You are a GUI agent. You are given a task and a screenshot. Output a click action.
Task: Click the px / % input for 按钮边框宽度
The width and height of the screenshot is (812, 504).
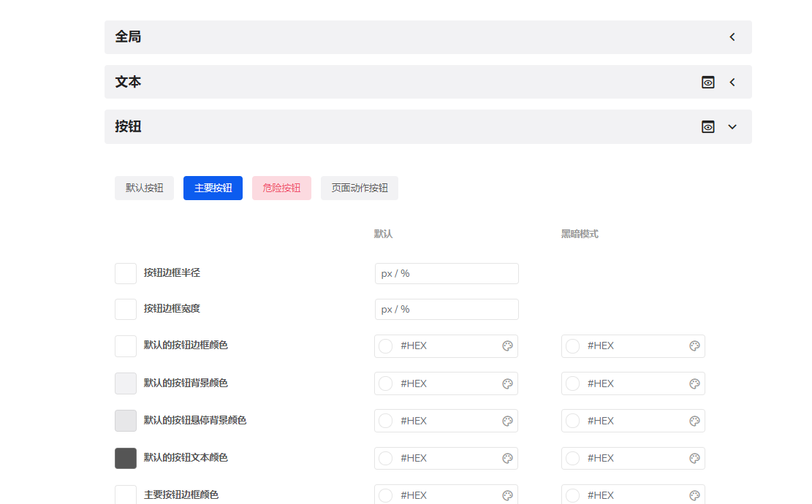(x=446, y=309)
